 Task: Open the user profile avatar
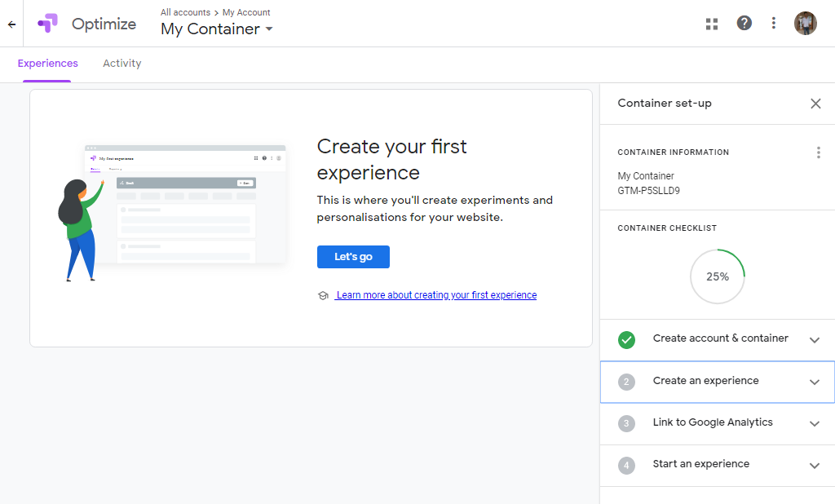pos(805,24)
